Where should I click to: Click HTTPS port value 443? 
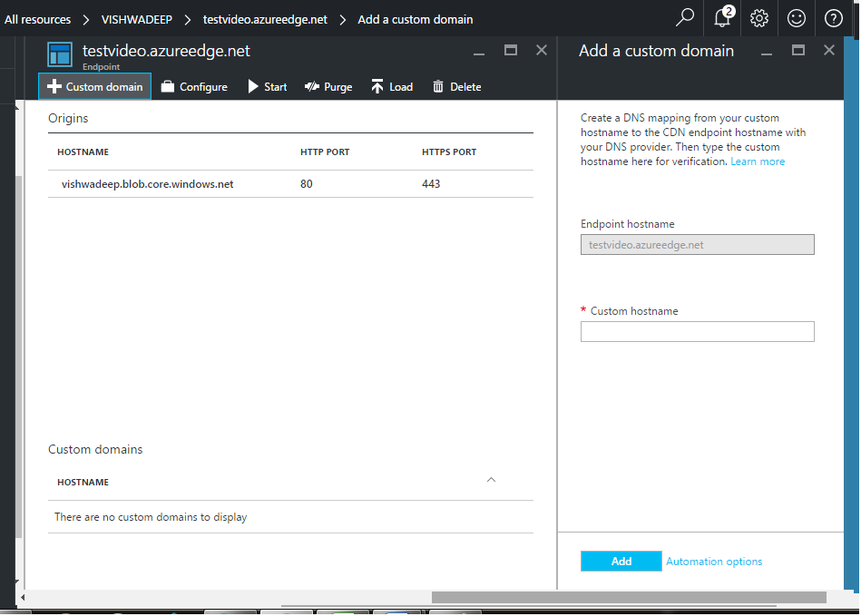431,184
